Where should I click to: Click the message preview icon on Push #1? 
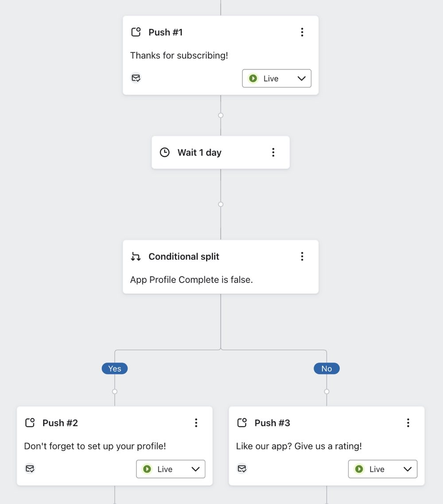coord(136,78)
